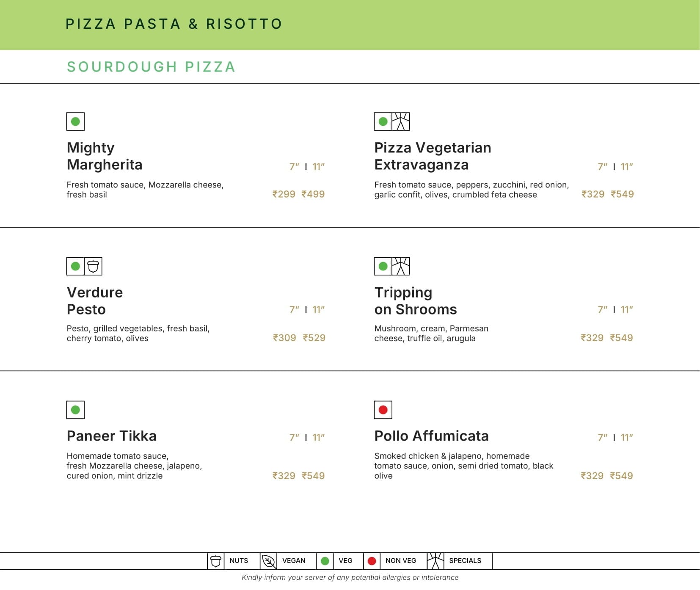This screenshot has width=700, height=590.
Task: Click the nuts acorn icon in legend
Action: [215, 561]
